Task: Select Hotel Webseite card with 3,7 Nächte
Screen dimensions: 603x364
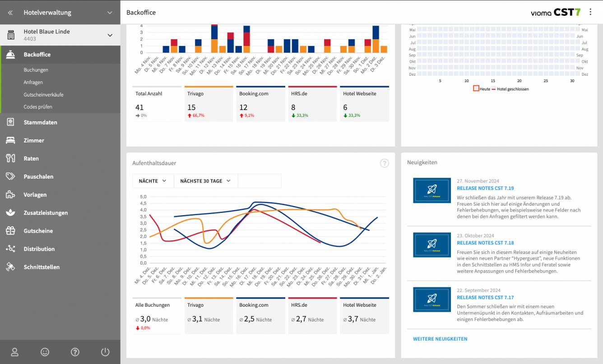Action: tap(365, 316)
